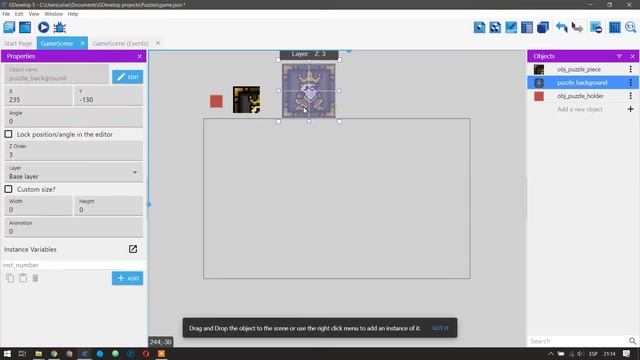Click the X position field

click(x=38, y=96)
